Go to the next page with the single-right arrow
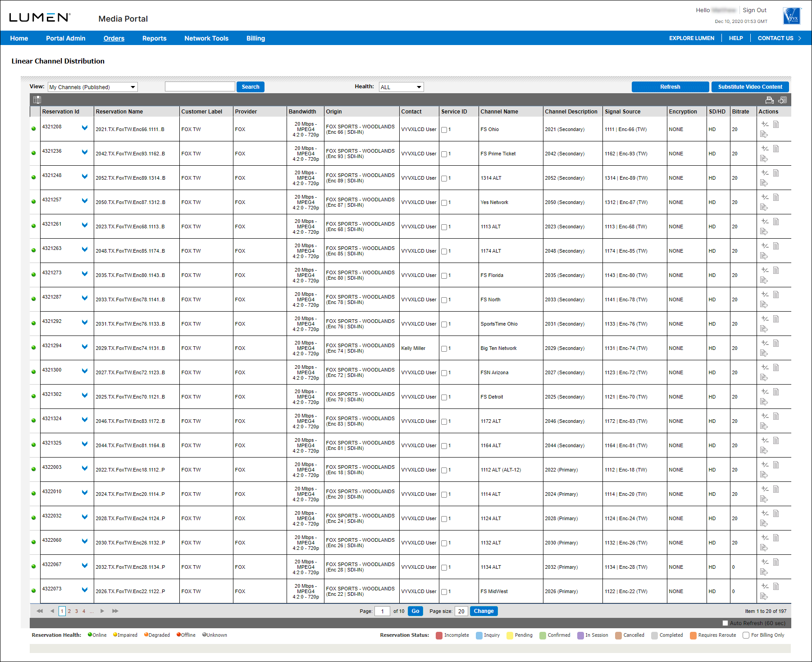 click(102, 611)
